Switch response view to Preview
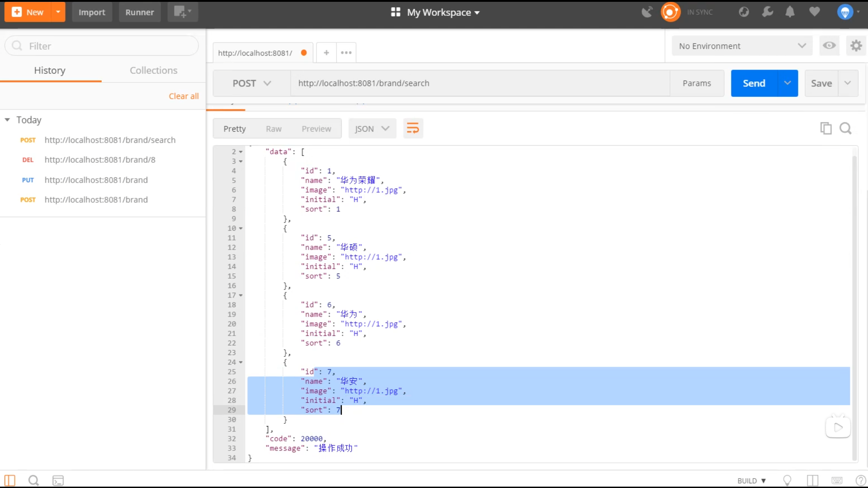The width and height of the screenshot is (868, 488). pos(316,129)
